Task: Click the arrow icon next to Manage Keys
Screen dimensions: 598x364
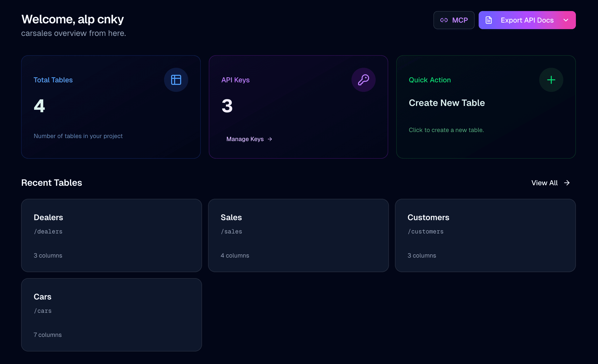Action: coord(270,139)
